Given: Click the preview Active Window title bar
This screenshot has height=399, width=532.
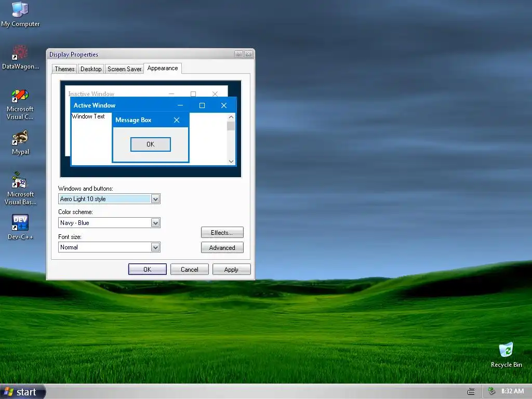Looking at the screenshot, I should pyautogui.click(x=153, y=105).
